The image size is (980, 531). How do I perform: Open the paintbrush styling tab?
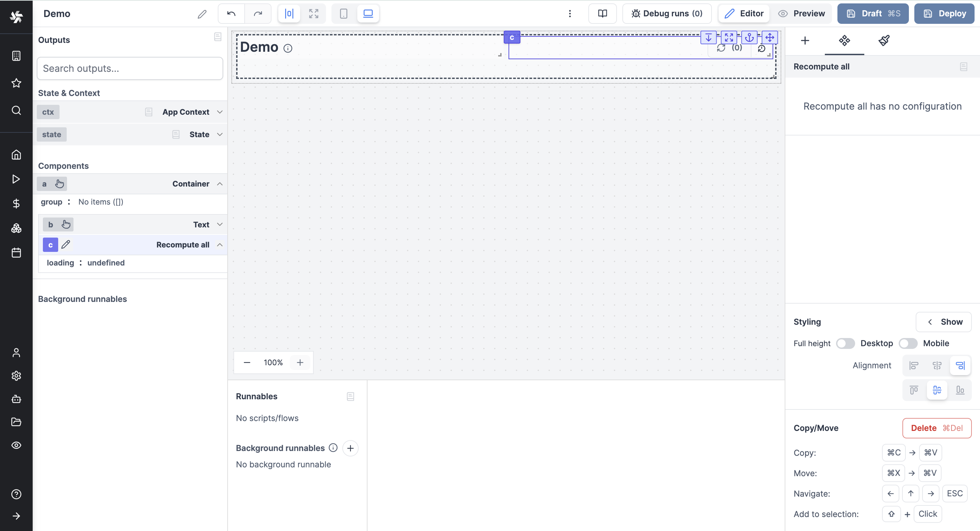pyautogui.click(x=884, y=41)
